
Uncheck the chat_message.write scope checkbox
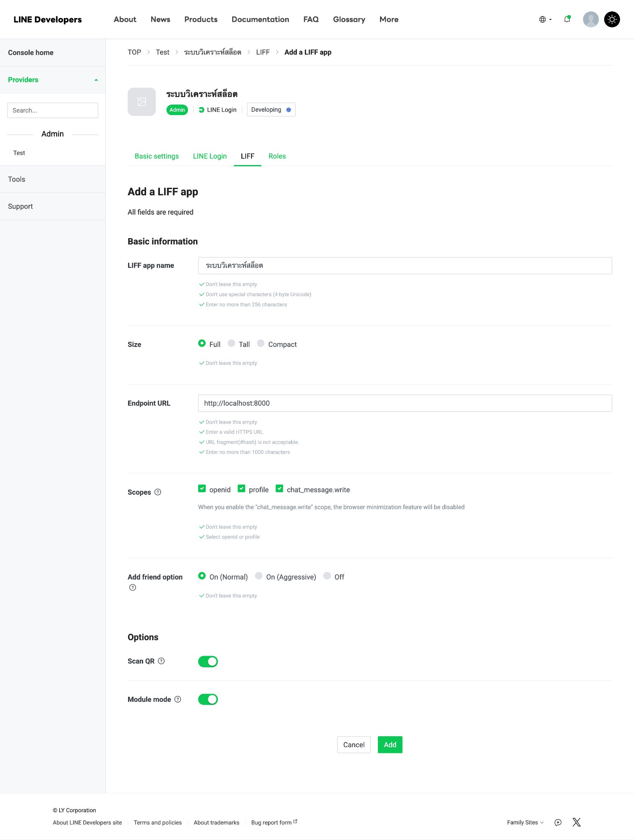tap(279, 488)
